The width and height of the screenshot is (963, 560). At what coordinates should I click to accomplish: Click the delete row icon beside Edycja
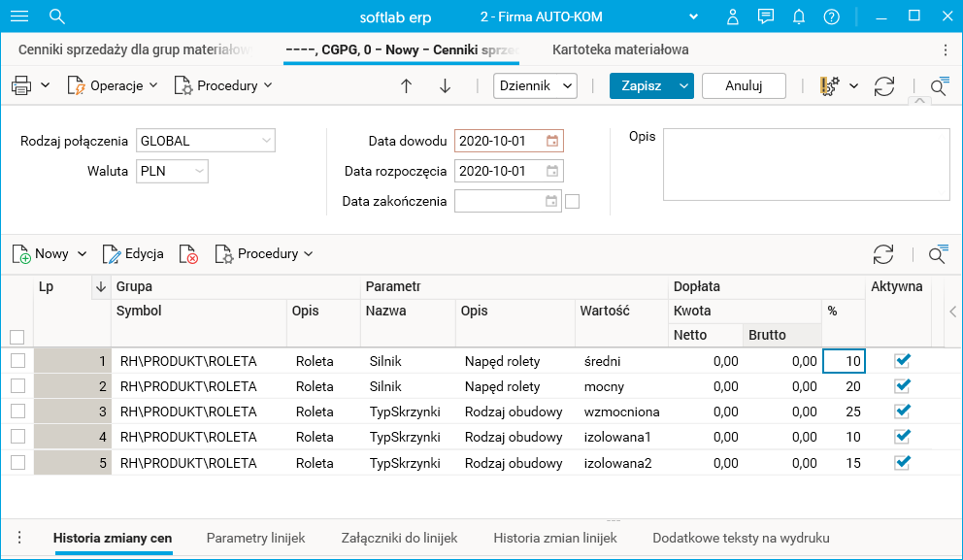click(189, 254)
